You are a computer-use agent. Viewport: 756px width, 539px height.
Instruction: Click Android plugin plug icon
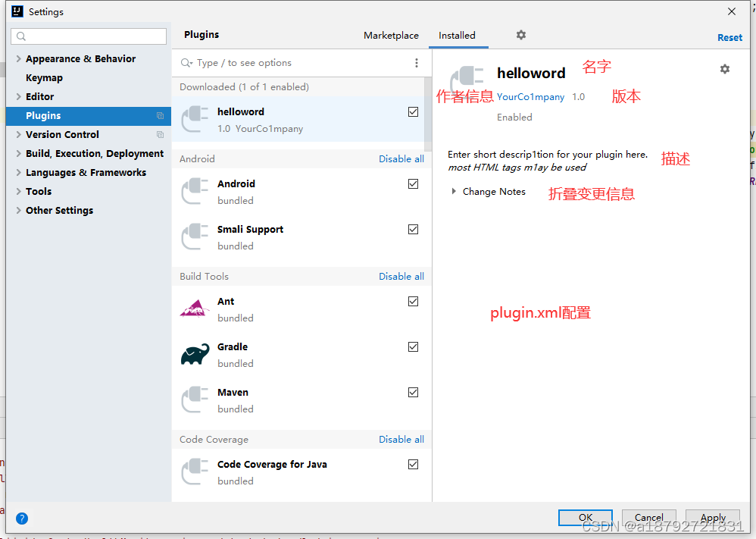[195, 192]
